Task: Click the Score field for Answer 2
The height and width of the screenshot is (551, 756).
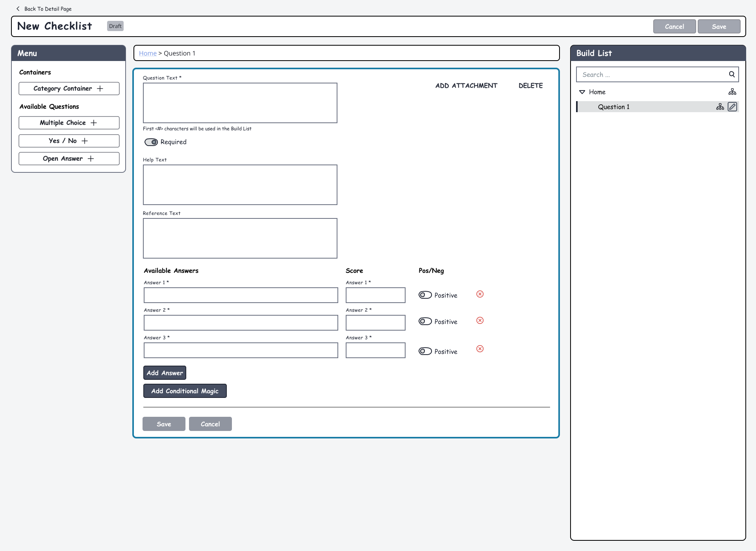Action: 376,323
